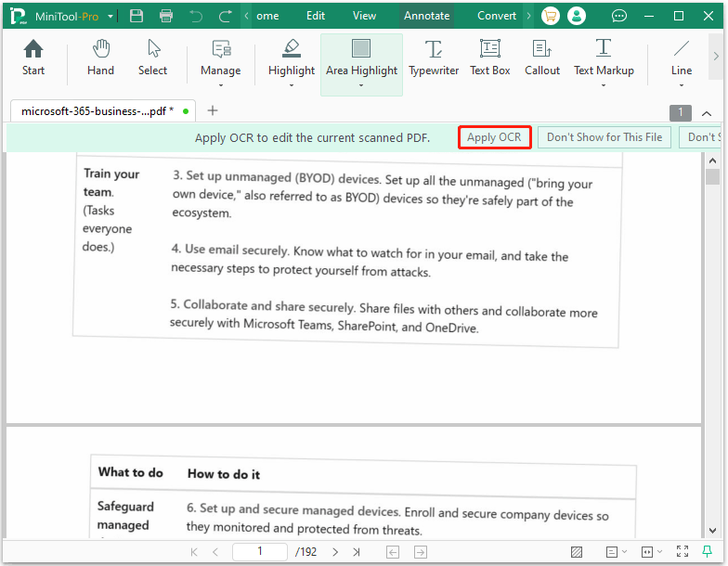Expand MiniTool-Pro application menu arrow
The width and height of the screenshot is (728, 566).
click(x=110, y=17)
